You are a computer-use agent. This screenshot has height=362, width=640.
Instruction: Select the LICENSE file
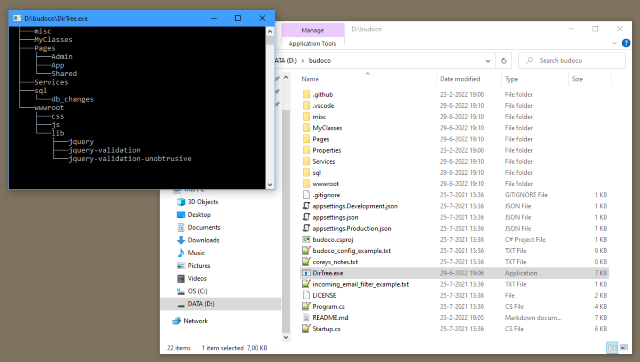tap(324, 295)
